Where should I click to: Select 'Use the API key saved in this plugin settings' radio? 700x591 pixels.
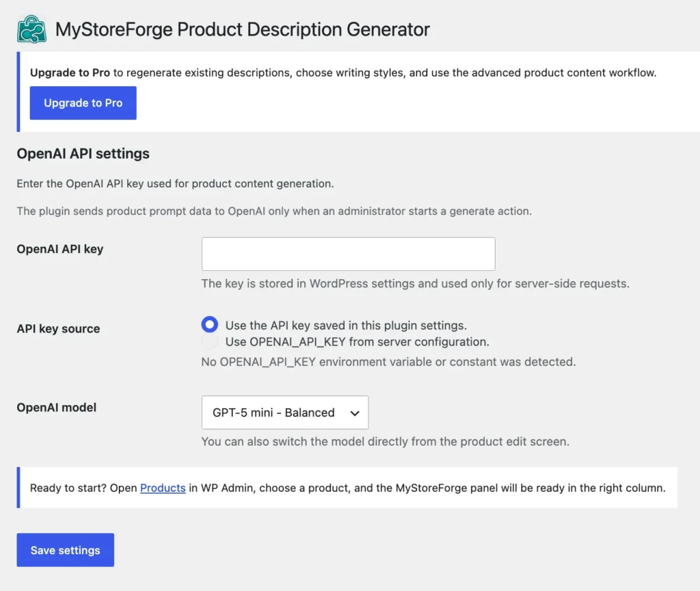point(209,324)
